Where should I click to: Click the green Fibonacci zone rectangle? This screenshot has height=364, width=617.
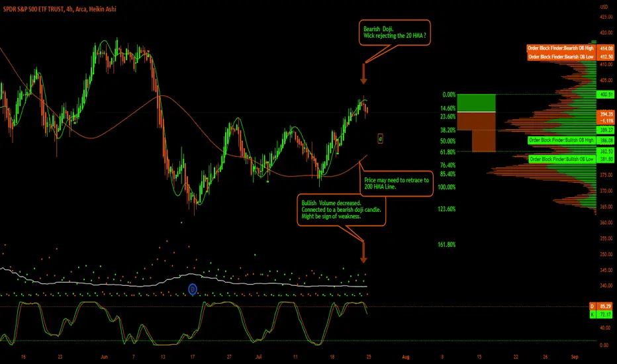click(476, 103)
